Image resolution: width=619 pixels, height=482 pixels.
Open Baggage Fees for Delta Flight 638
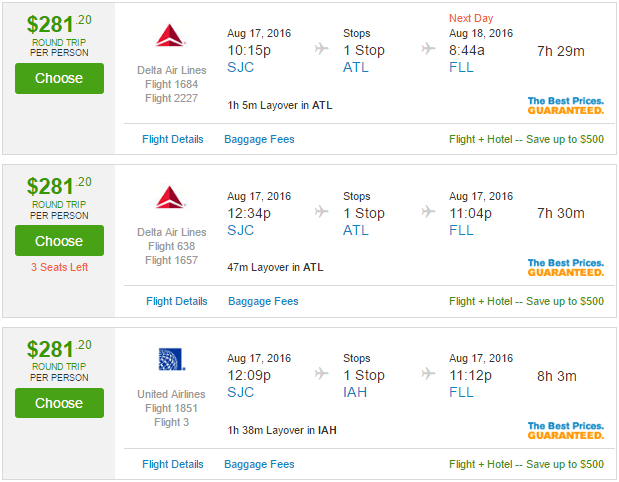[263, 301]
